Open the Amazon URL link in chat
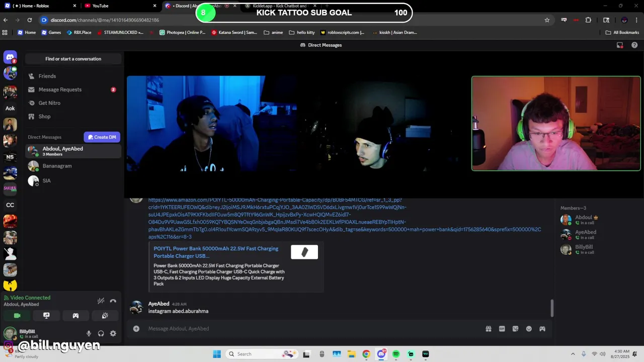 click(345, 218)
